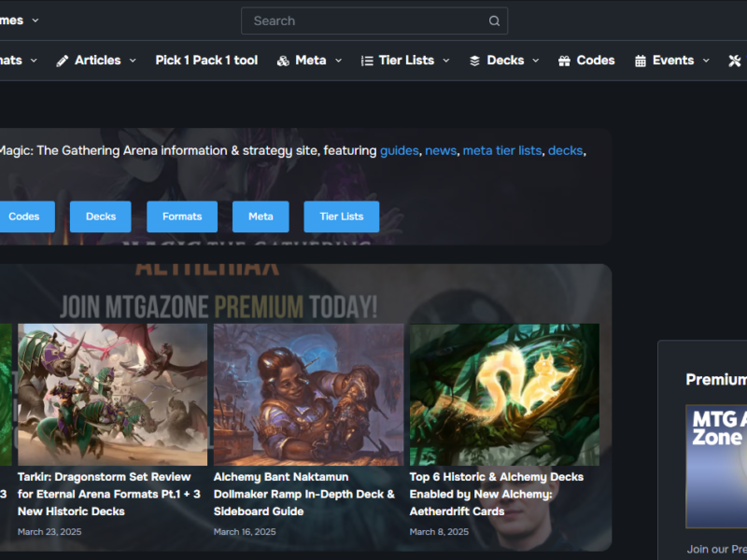The width and height of the screenshot is (747, 560).
Task: Click the magnifier icon in the search box
Action: click(494, 21)
